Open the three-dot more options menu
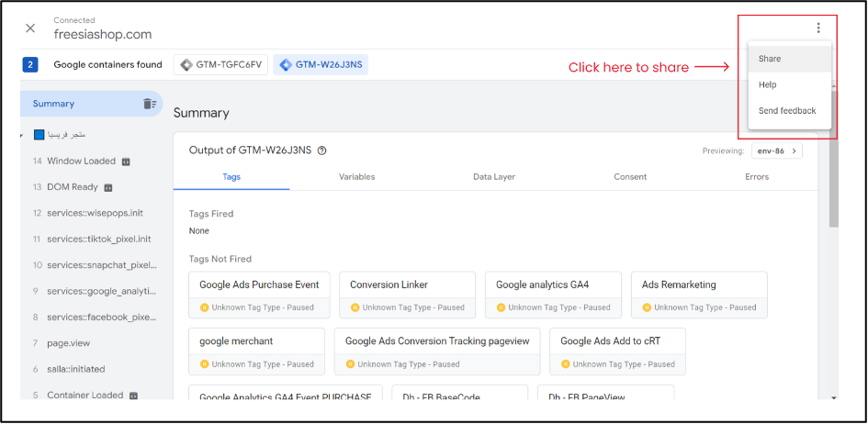 [x=818, y=28]
